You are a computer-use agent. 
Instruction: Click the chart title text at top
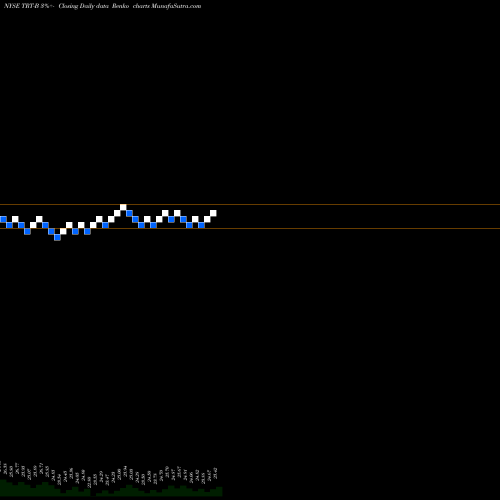pyautogui.click(x=102, y=6)
